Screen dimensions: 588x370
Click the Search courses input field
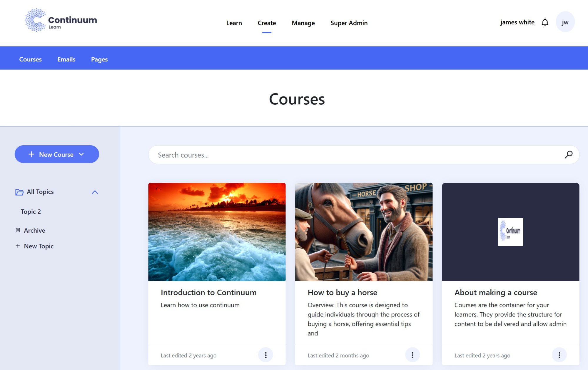pyautogui.click(x=353, y=155)
